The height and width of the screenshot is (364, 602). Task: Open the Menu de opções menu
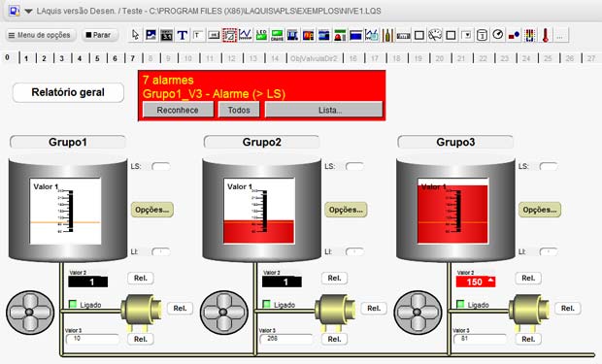(40, 35)
